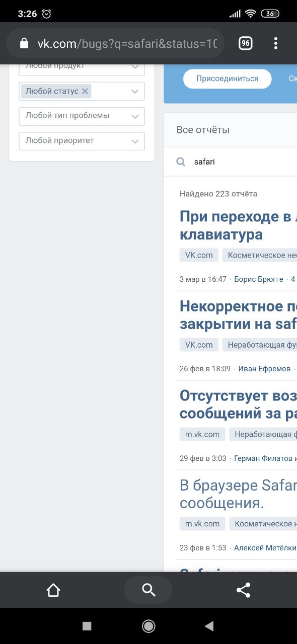
Task: Tap the Wi-Fi icon in status bar
Action: point(250,14)
